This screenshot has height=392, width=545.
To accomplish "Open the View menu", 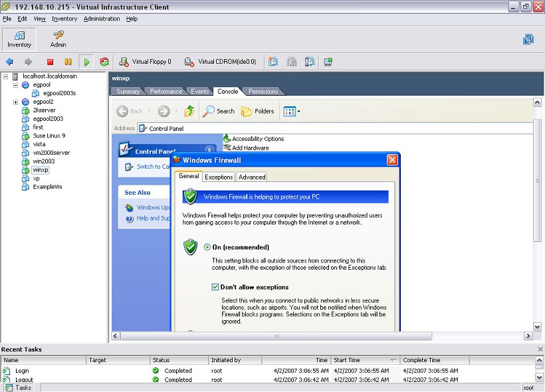I will 39,19.
